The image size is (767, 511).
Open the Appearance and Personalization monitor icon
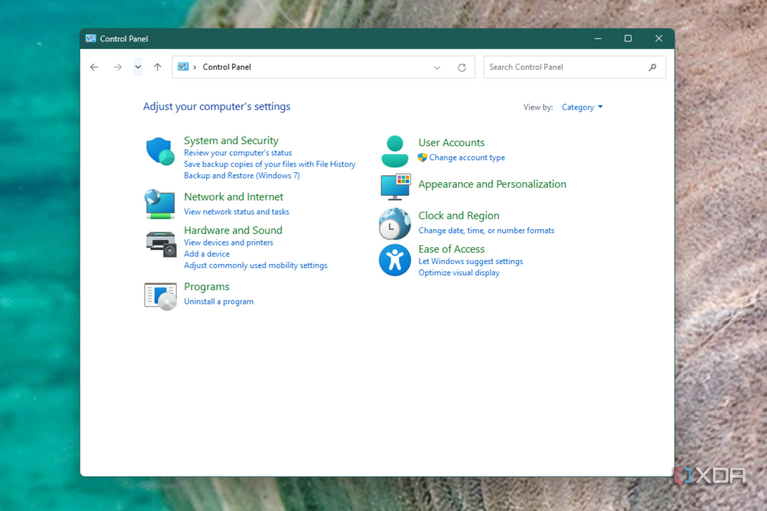click(x=395, y=186)
